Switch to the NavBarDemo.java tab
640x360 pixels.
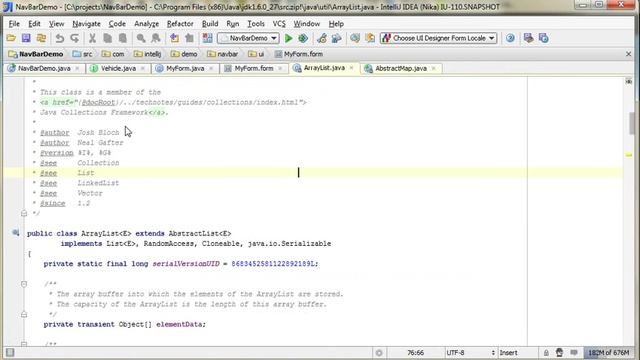43,68
